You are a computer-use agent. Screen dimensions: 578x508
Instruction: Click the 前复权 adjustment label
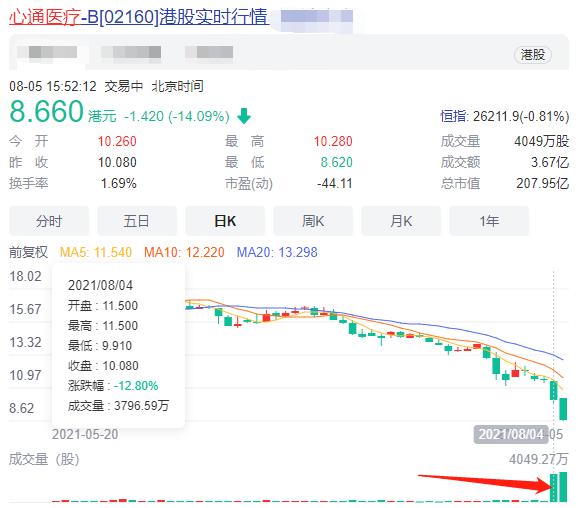click(x=28, y=252)
